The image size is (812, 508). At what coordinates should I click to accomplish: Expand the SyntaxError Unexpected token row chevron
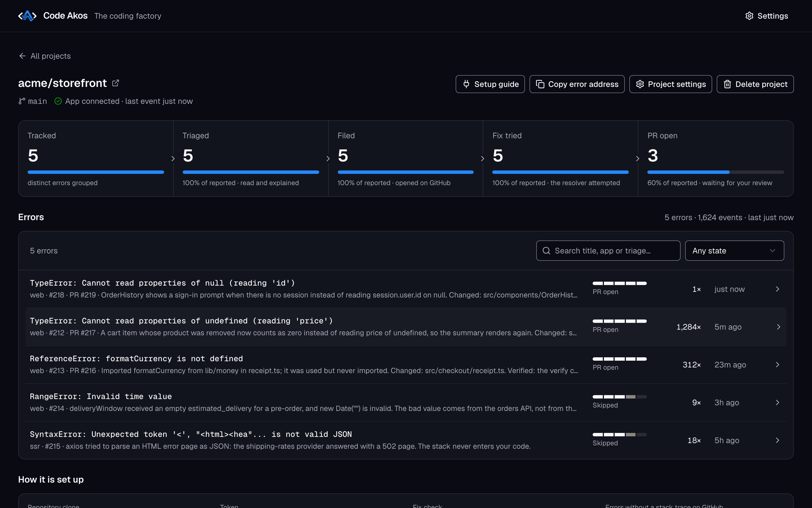[x=777, y=440]
